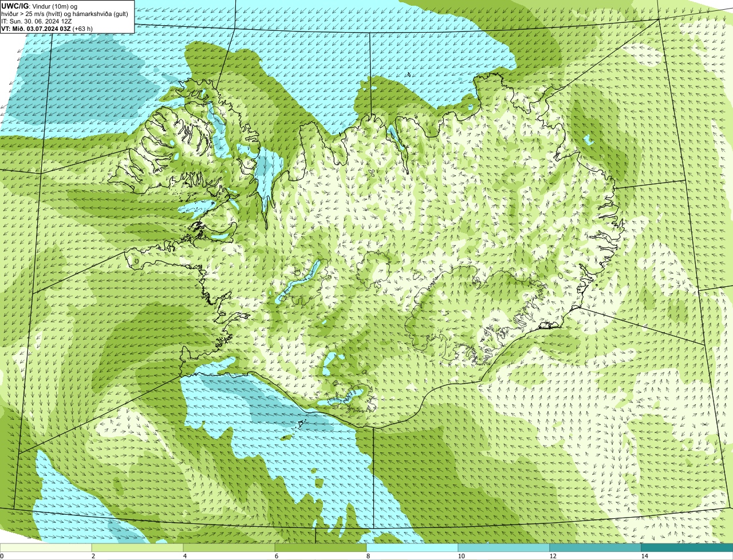Image resolution: width=733 pixels, height=560 pixels.
Task: Click the 'IT: Sun. 30. 06. 2024 12Z' line
Action: point(37,21)
